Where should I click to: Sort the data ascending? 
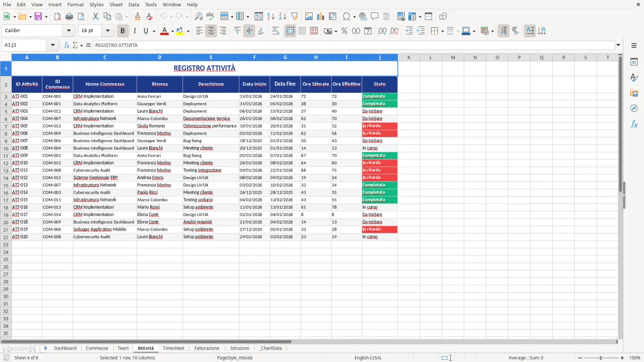tap(270, 16)
